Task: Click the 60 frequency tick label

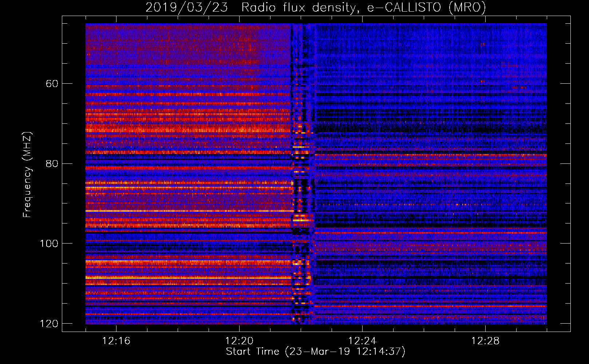Action: point(52,84)
